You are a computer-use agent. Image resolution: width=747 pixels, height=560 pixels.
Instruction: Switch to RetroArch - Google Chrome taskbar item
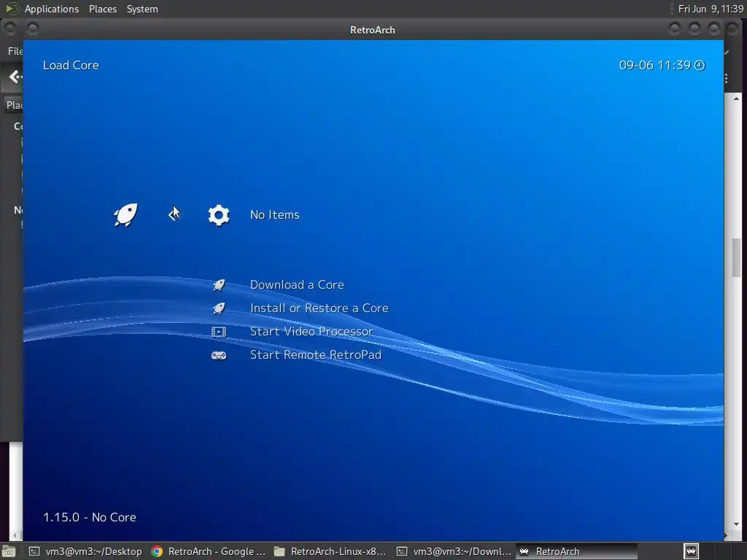pyautogui.click(x=208, y=551)
